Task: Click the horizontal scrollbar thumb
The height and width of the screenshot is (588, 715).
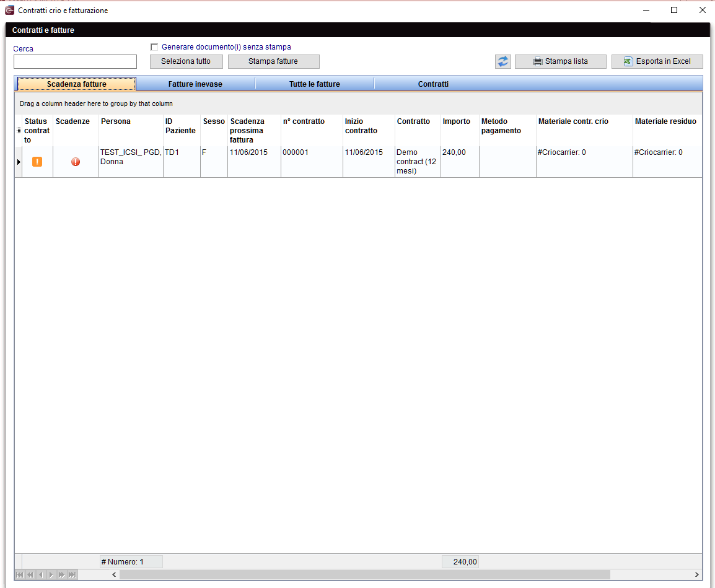Action: point(365,575)
